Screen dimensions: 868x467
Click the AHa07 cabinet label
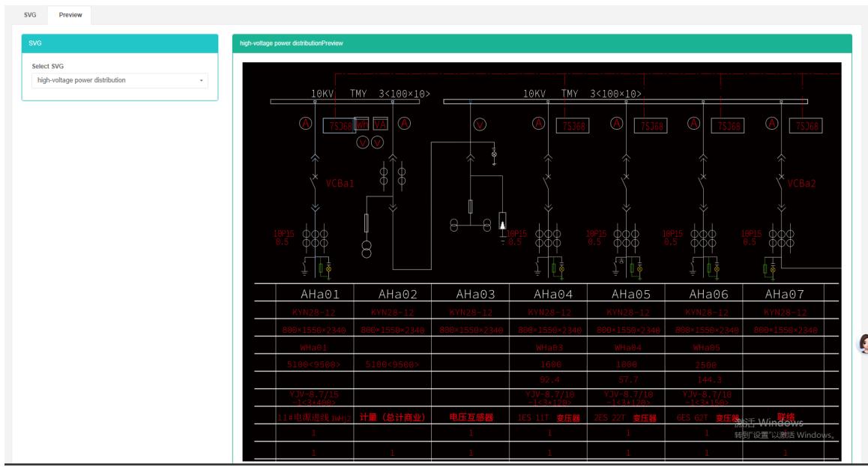click(784, 294)
